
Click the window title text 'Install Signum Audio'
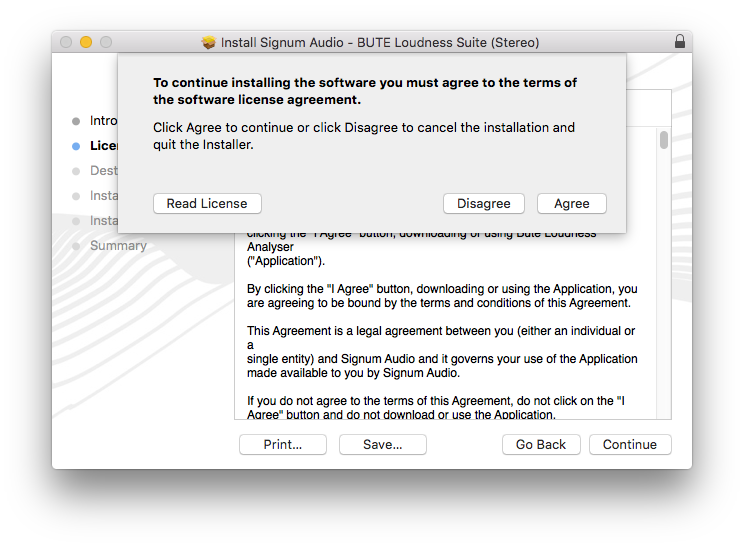point(282,42)
